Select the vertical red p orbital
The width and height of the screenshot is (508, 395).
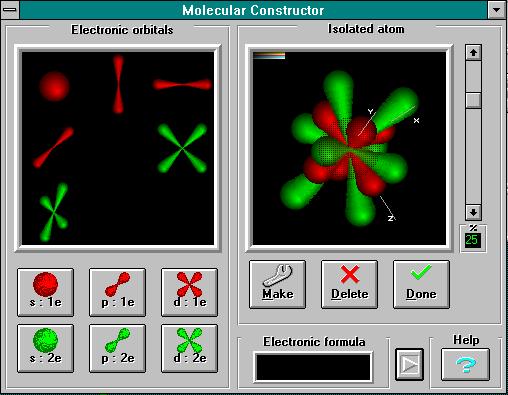pyautogui.click(x=118, y=84)
